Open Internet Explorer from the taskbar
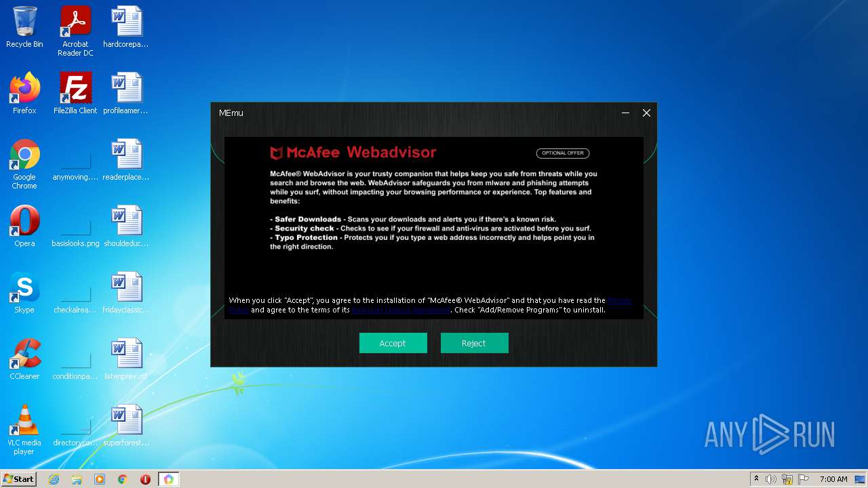The height and width of the screenshot is (488, 868). 54,479
